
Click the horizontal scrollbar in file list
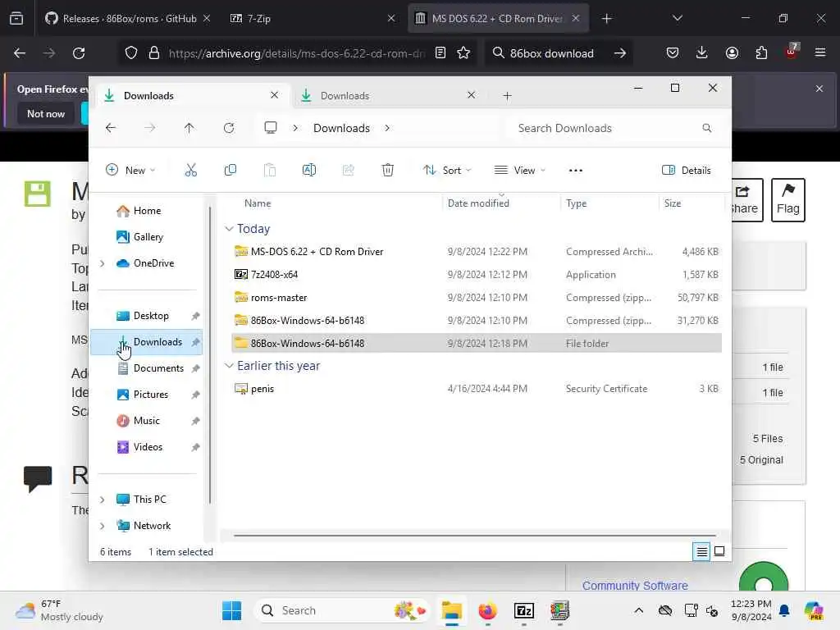point(475,535)
